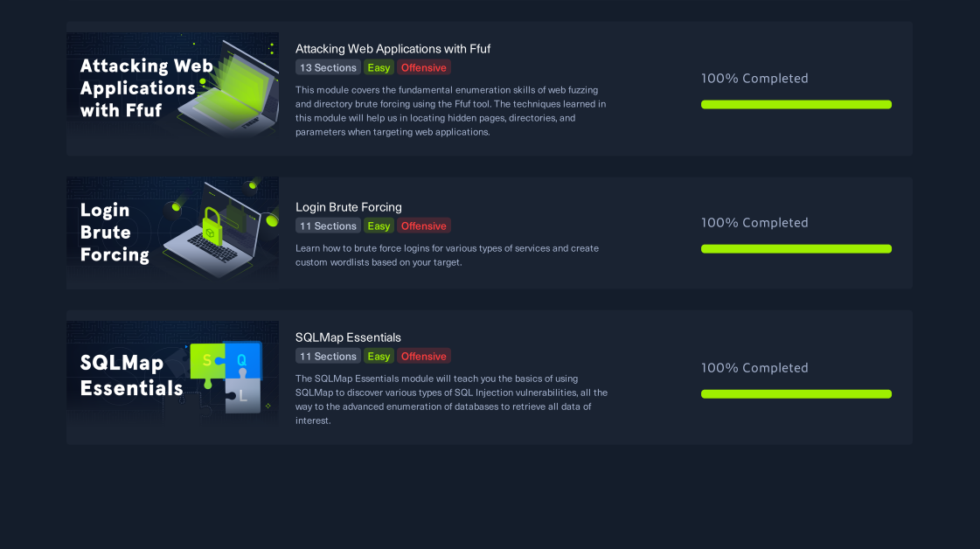The image size is (980, 549).
Task: Click the SQL puzzle pieces icon
Action: 226,377
